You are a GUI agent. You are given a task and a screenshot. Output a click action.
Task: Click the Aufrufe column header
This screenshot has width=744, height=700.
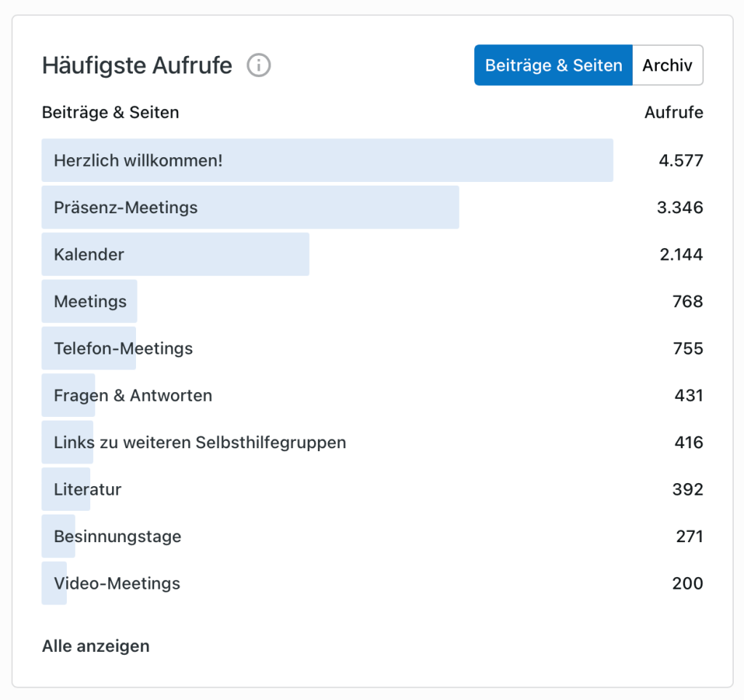tap(673, 113)
